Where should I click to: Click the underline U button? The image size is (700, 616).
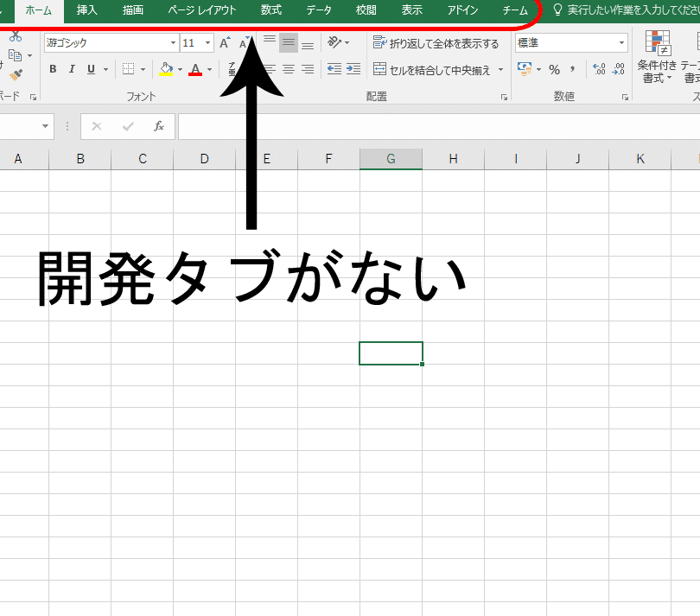[89, 69]
